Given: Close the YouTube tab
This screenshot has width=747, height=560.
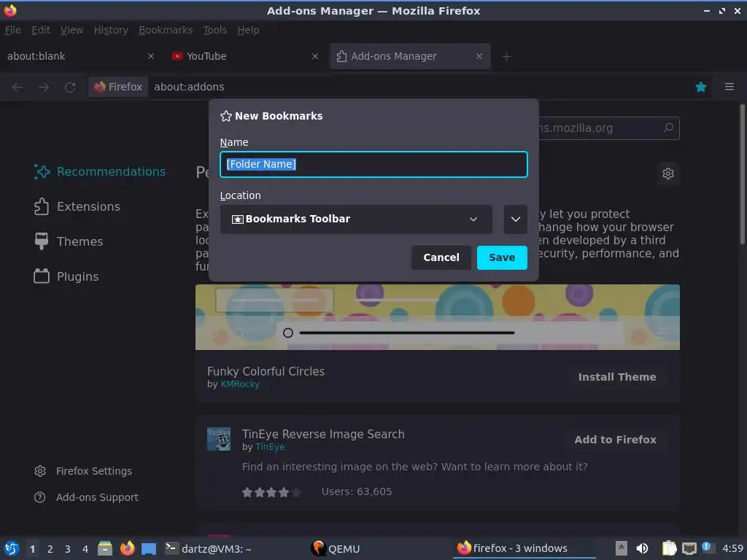Looking at the screenshot, I should coord(315,56).
